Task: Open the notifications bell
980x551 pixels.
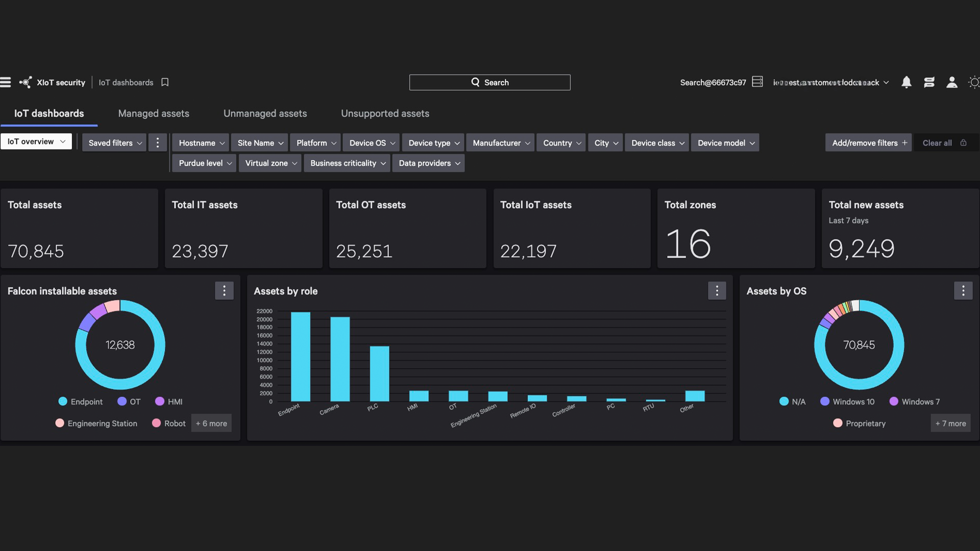Action: pyautogui.click(x=906, y=82)
